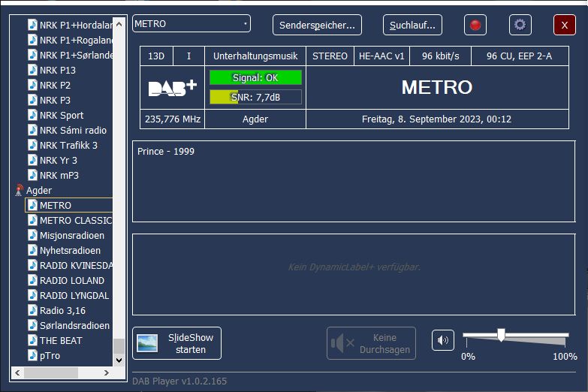This screenshot has height=392, width=588.
Task: Click the music note icon beside NRK P2
Action: pos(32,85)
